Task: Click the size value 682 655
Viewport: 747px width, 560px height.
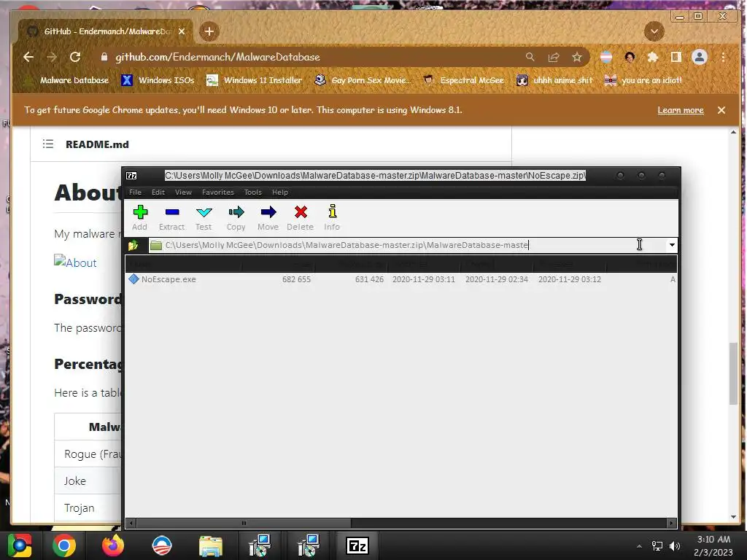Action: click(x=296, y=279)
